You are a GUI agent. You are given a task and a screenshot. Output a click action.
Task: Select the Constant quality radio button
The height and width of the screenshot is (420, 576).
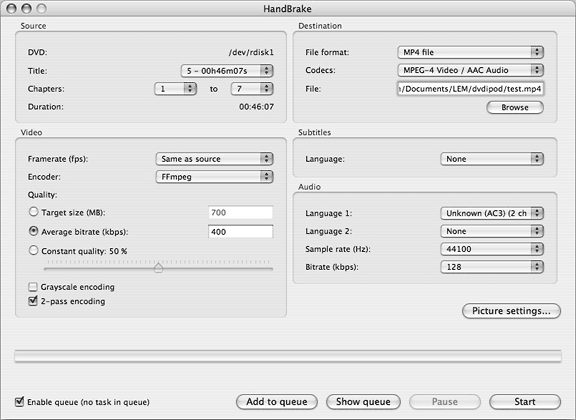(33, 250)
